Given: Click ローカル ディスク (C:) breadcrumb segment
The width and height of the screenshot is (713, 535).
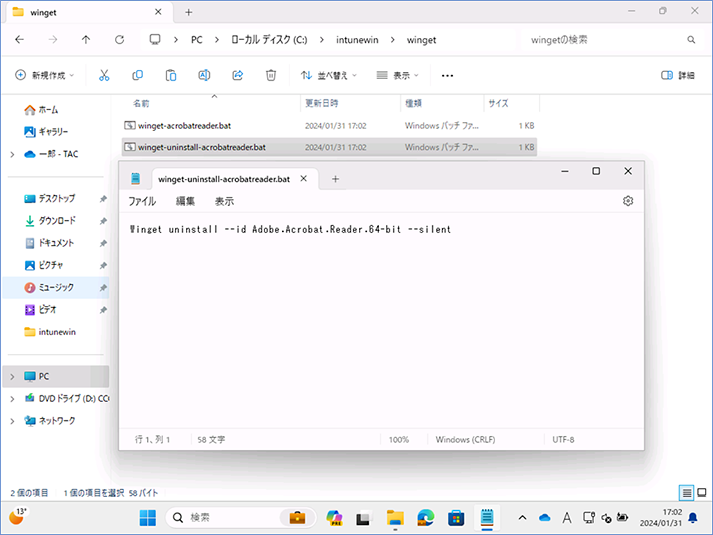Looking at the screenshot, I should tap(269, 40).
